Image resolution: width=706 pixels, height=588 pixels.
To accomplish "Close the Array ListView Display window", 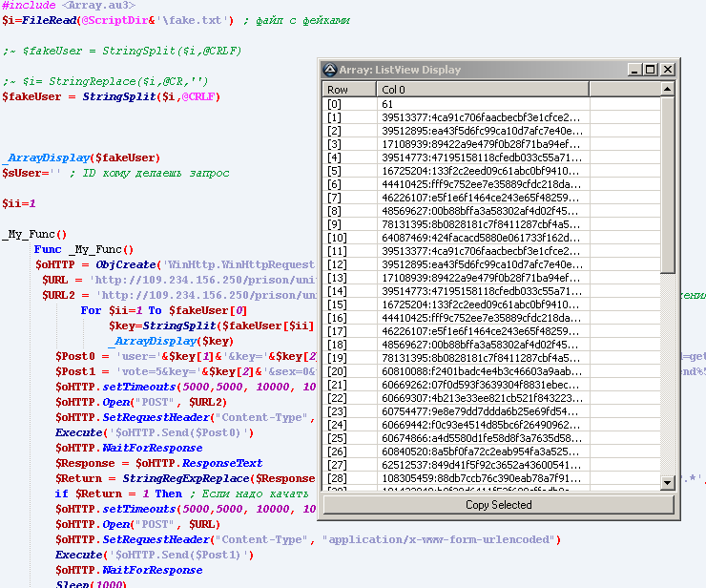I will coord(667,70).
